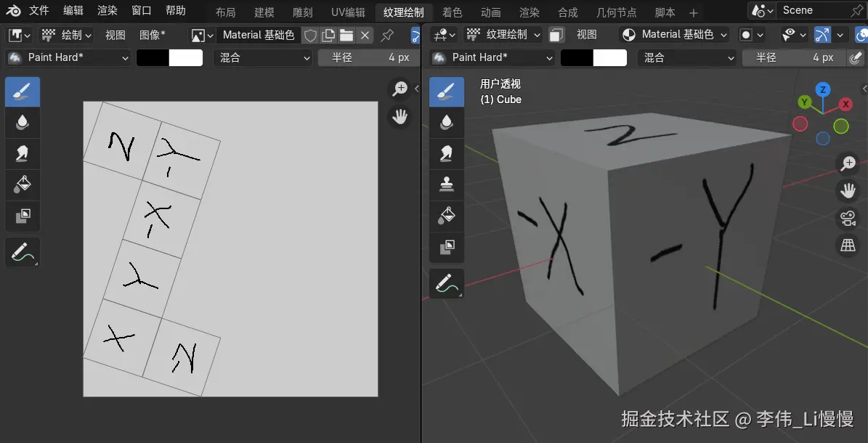Toggle the face selection masking button

tap(556, 35)
